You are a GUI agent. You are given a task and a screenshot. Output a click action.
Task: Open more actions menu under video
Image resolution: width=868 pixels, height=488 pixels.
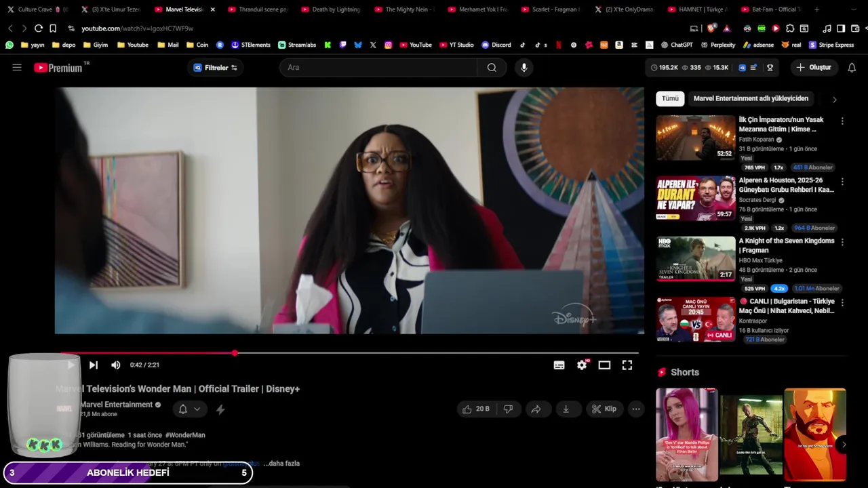(635, 409)
